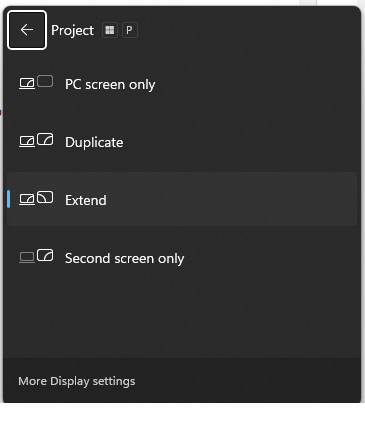Click the blue selection indicator beside Extend
Screen dimensions: 365x422
point(9,199)
